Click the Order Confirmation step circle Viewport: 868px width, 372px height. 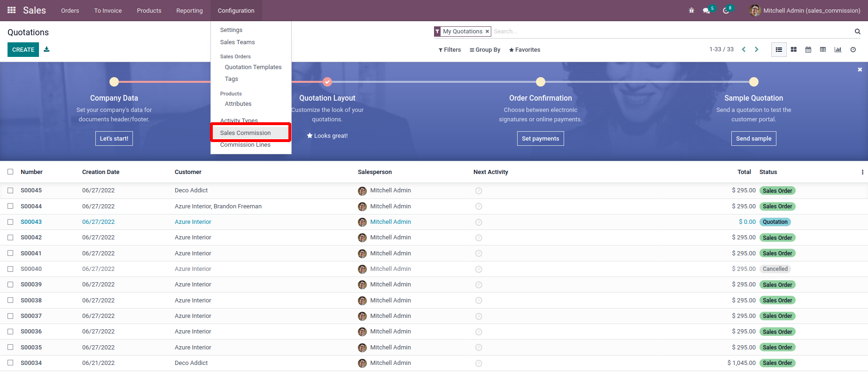[541, 82]
